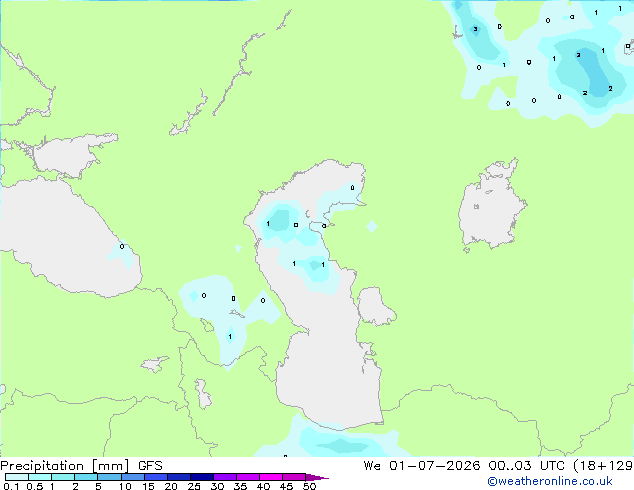This screenshot has height=490, width=634.
Task: Select the 25–30 mm dark navy legend swatch
Action: pyautogui.click(x=202, y=477)
